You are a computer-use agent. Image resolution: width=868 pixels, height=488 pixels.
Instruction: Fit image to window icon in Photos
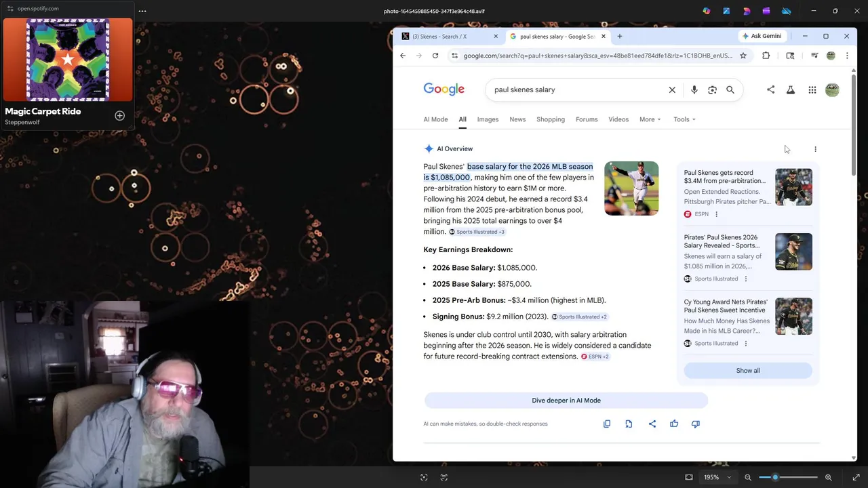pos(689,477)
